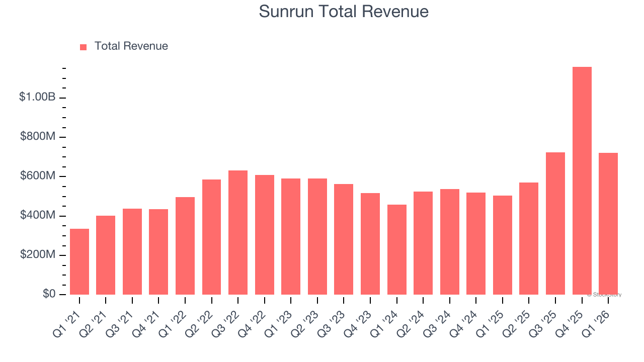The image size is (644, 362).
Task: Click the $1.00B y-axis label
Action: (37, 97)
